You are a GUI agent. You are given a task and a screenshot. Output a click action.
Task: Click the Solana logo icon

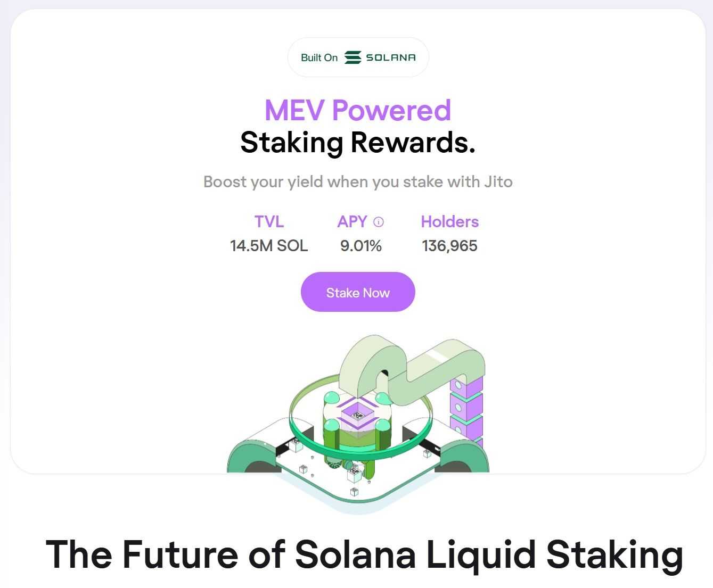pyautogui.click(x=353, y=57)
